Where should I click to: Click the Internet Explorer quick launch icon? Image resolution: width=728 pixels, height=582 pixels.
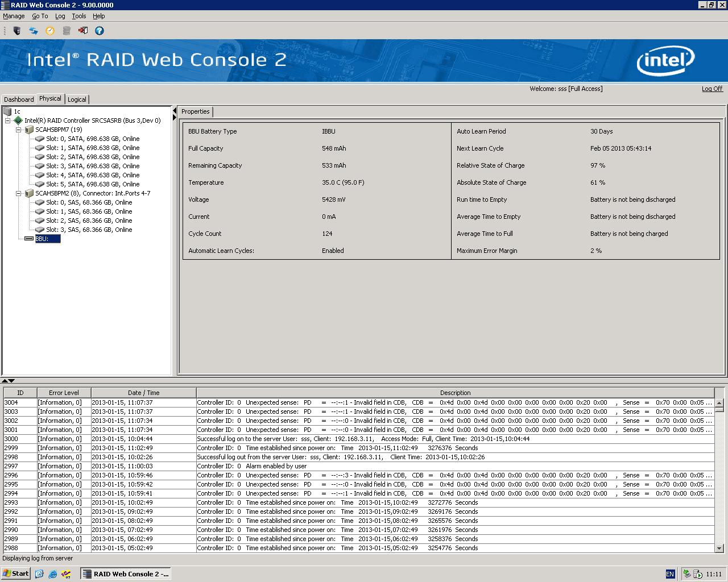[53, 574]
